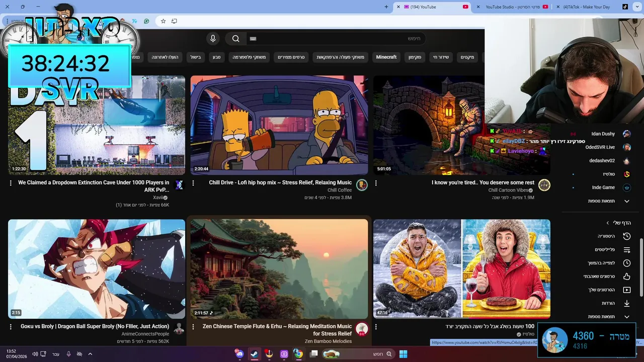
Task: Open Chrome from the taskbar
Action: point(298,354)
